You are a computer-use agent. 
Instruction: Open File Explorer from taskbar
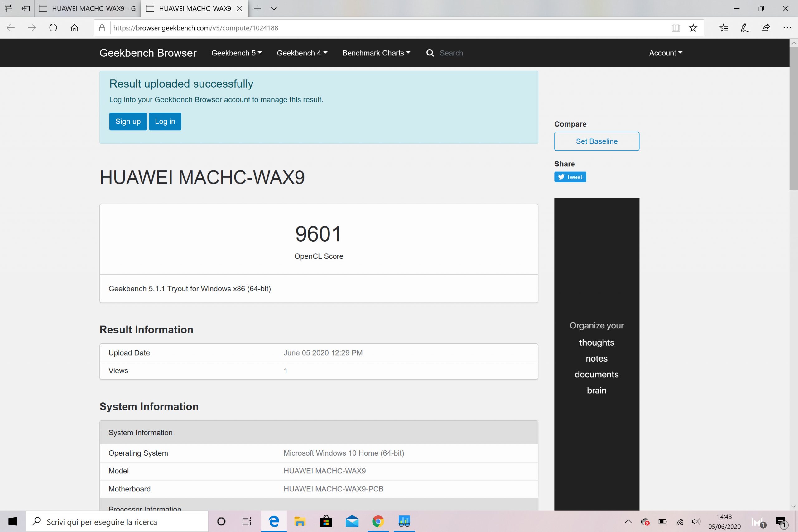[x=300, y=521]
